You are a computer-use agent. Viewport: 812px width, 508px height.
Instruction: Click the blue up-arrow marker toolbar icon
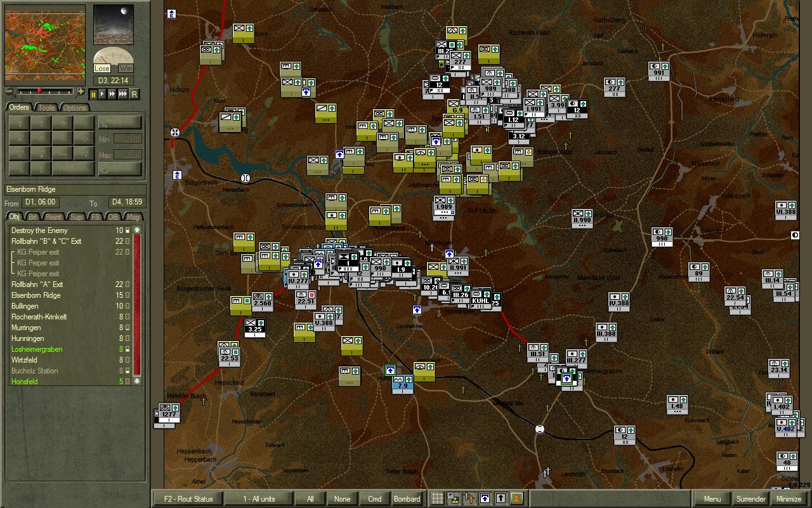point(485,498)
